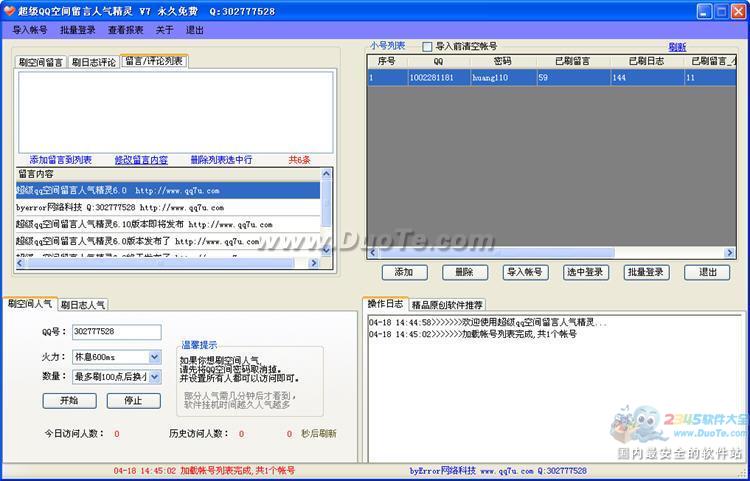The width and height of the screenshot is (750, 481).
Task: Click the heart app icon in title bar
Action: (x=9, y=11)
